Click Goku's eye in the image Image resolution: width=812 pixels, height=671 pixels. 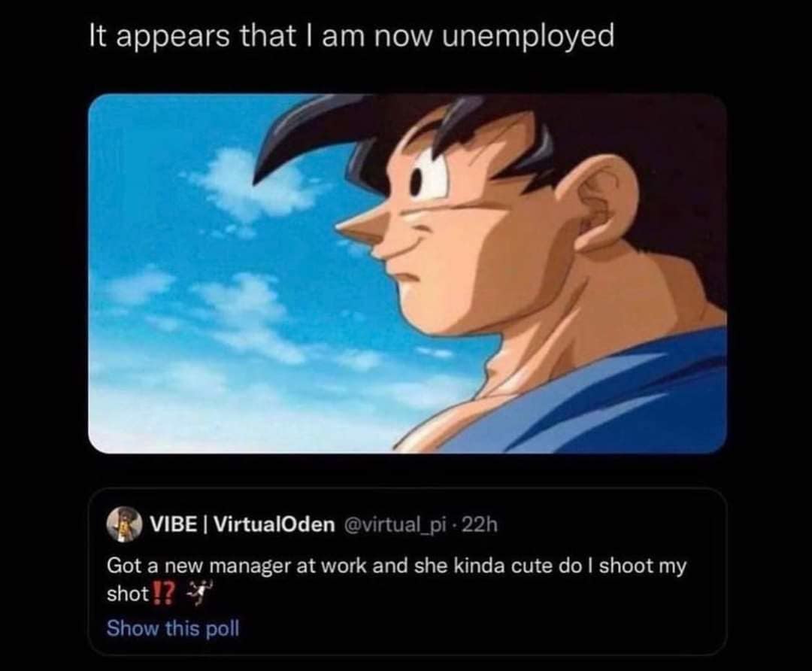pos(426,176)
